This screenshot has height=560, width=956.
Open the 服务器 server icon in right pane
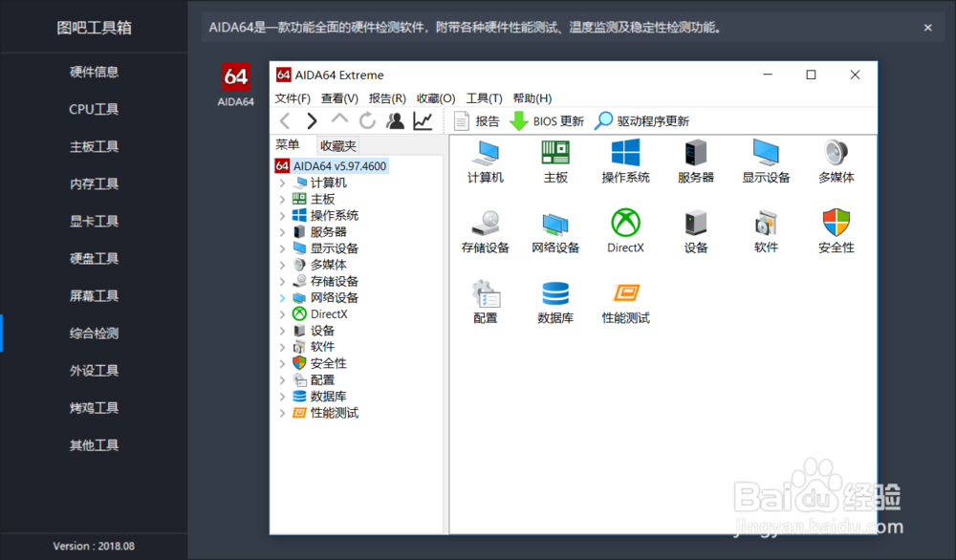click(696, 162)
